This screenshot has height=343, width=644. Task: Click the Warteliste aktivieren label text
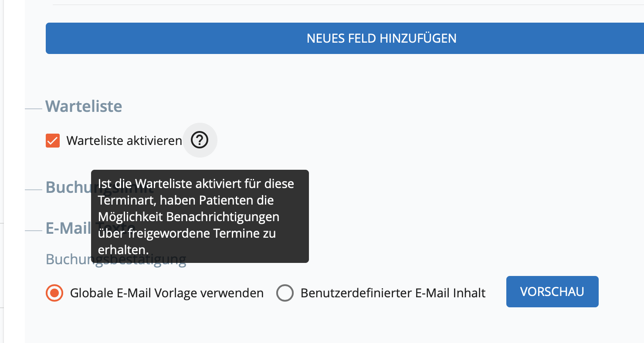(x=124, y=141)
